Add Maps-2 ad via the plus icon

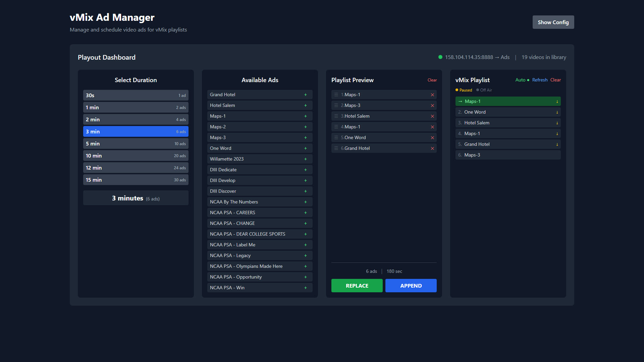[306, 127]
